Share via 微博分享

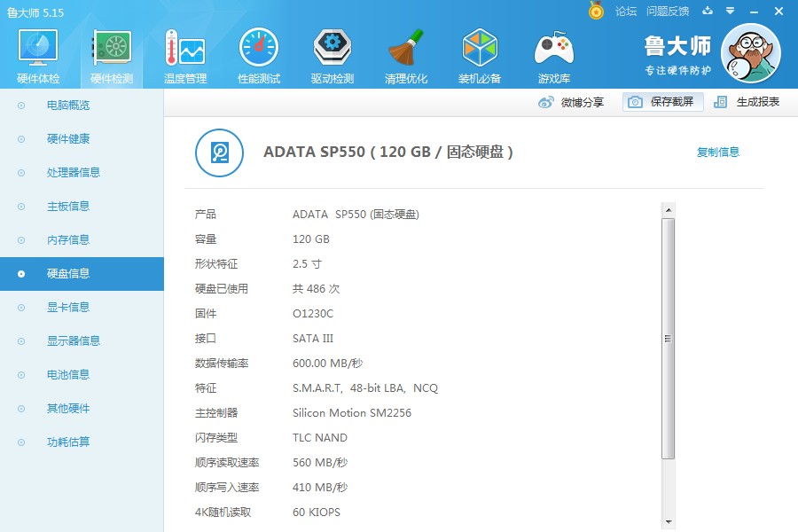[571, 102]
